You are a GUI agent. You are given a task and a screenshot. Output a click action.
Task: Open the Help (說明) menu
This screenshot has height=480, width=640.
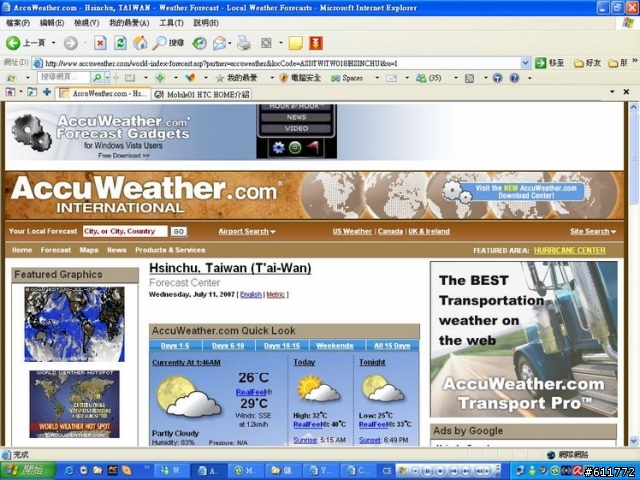[x=206, y=23]
